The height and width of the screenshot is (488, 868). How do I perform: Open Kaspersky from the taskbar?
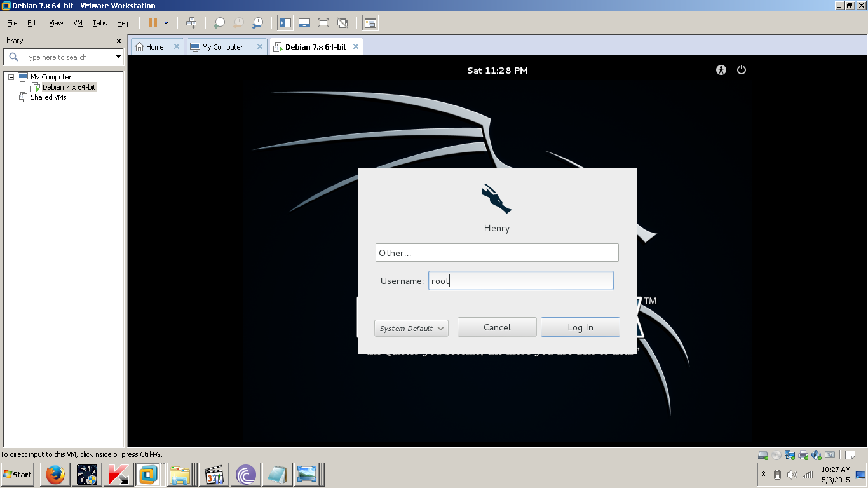[x=118, y=475]
